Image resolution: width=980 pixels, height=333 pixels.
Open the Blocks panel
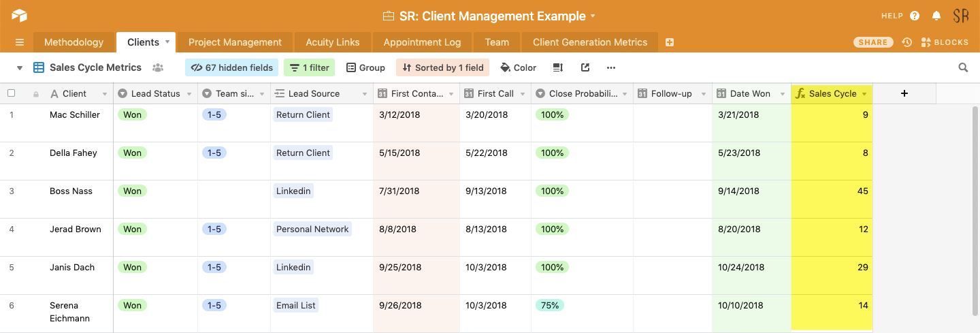click(x=945, y=42)
